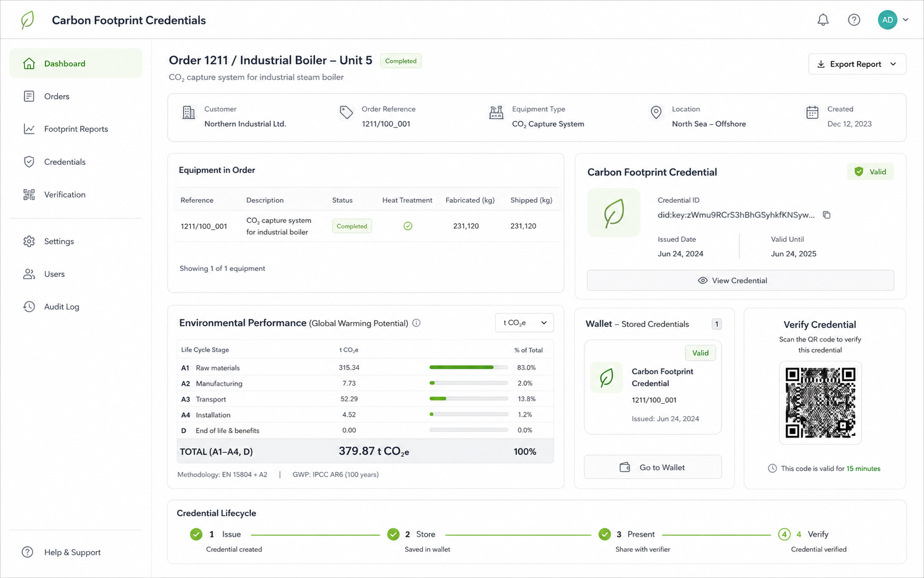Click the Heat Treatment check mark

point(408,226)
